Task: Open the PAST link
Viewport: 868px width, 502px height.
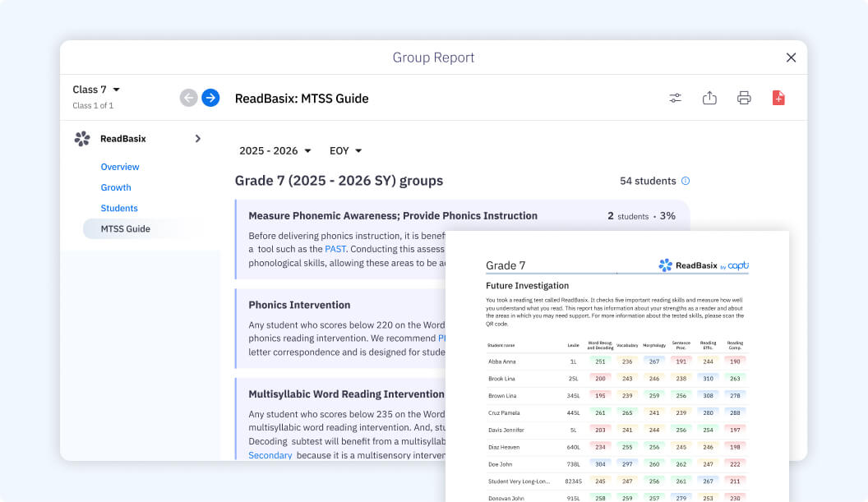Action: tap(335, 249)
